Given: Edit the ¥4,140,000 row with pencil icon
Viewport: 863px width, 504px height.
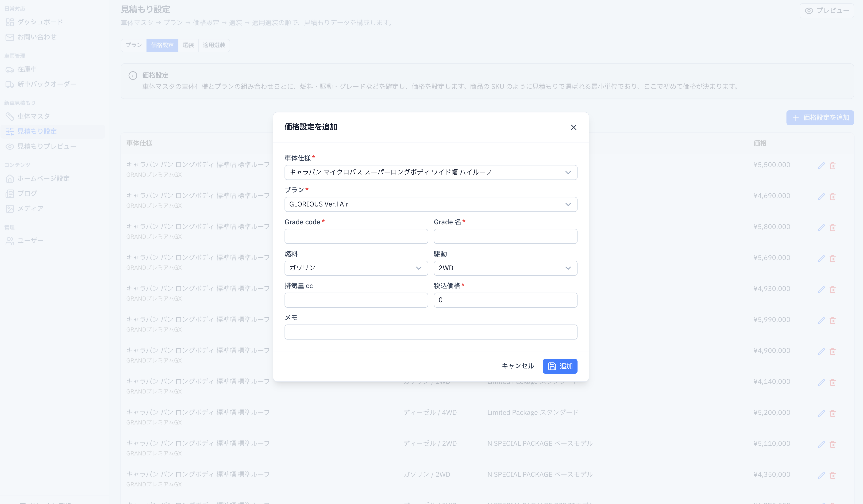Looking at the screenshot, I should pos(821,382).
